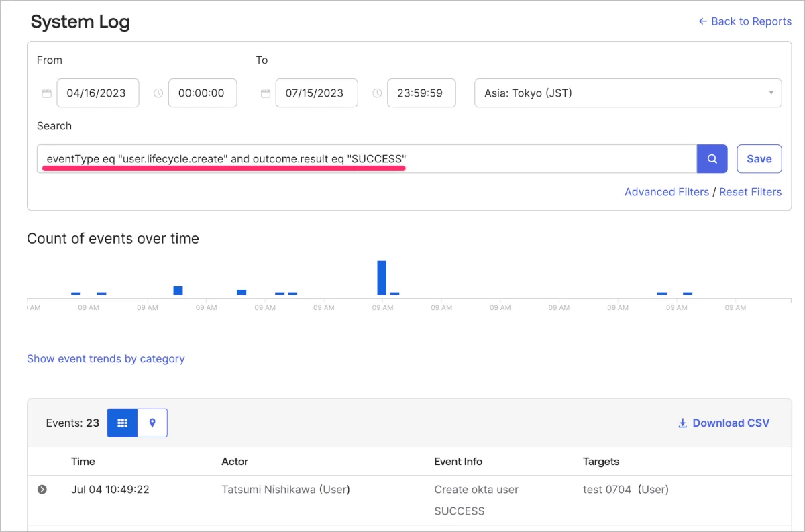Open Advanced Filters

[666, 192]
